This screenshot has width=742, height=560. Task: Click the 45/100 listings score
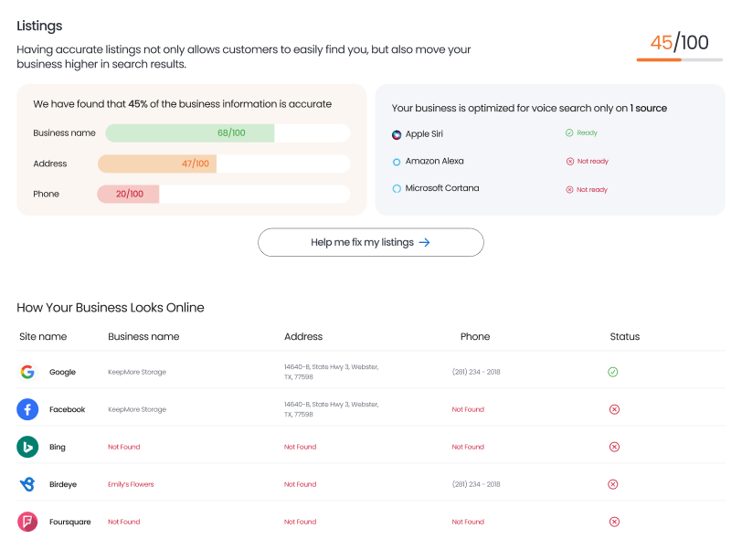pos(679,43)
